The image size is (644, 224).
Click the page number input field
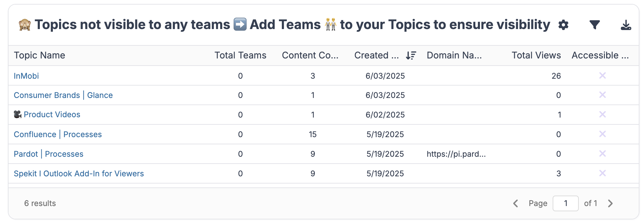(565, 203)
